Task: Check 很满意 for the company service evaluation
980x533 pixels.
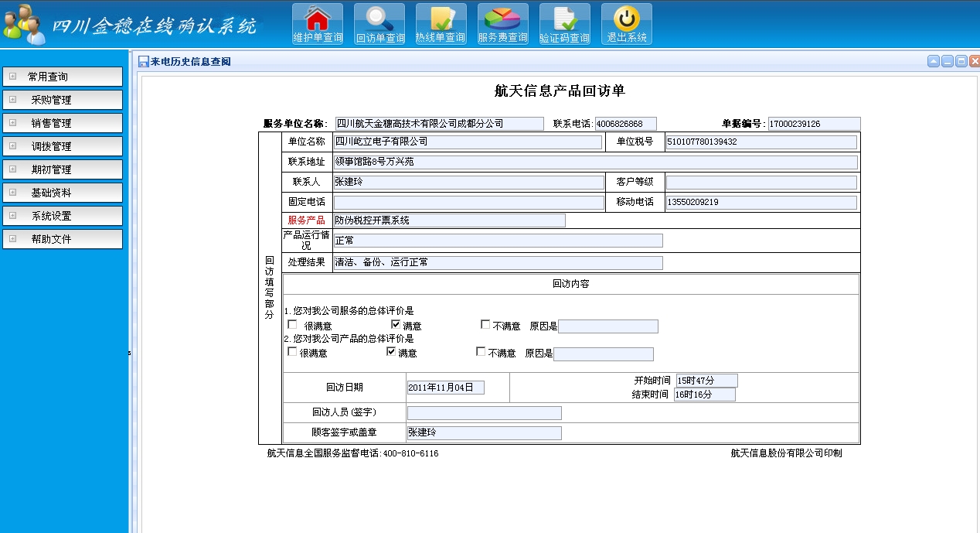Action: (x=292, y=325)
